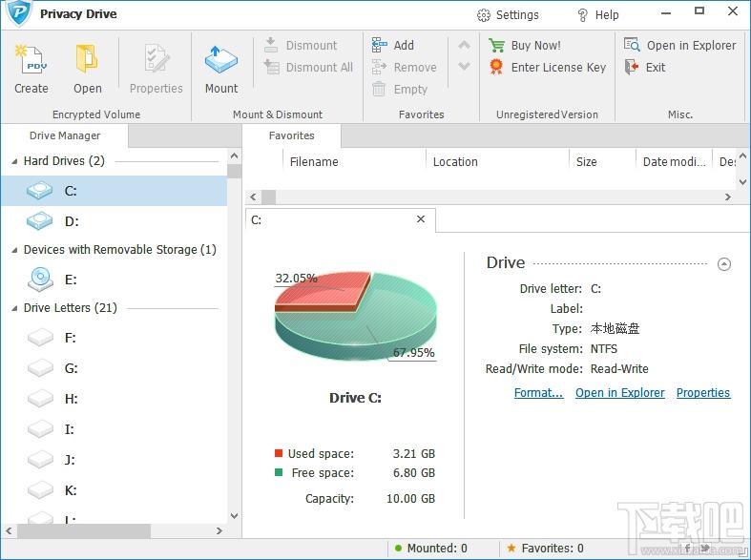Click drive tree horizontal scrollbar thumb
The width and height of the screenshot is (751, 560).
pyautogui.click(x=84, y=530)
